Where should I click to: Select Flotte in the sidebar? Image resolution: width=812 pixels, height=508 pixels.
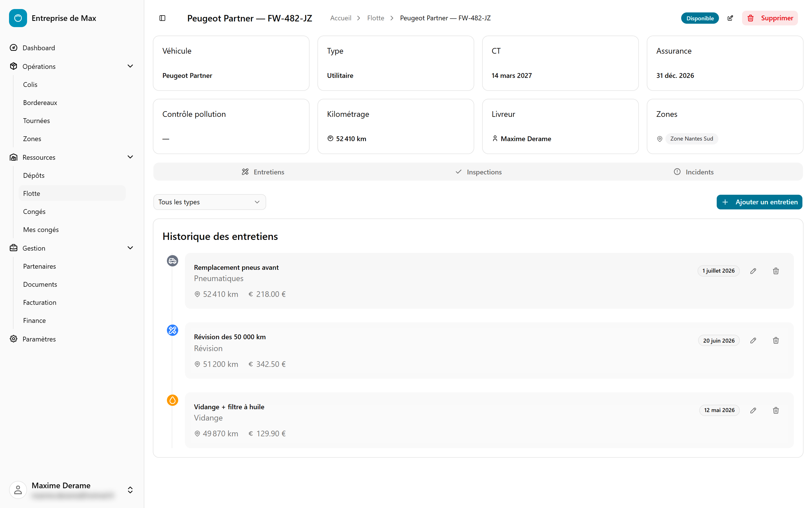(72, 193)
